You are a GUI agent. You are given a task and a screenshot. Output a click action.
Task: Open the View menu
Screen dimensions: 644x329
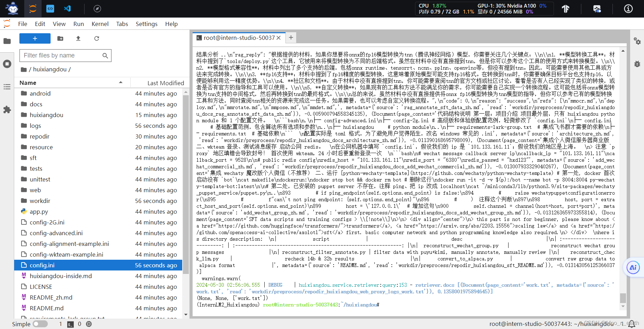pos(59,24)
